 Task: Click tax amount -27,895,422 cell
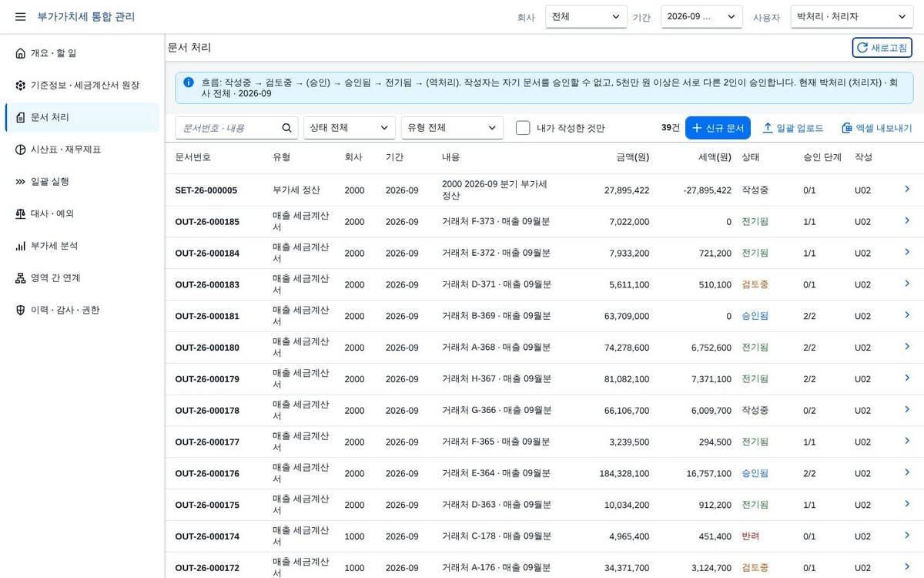coord(707,190)
